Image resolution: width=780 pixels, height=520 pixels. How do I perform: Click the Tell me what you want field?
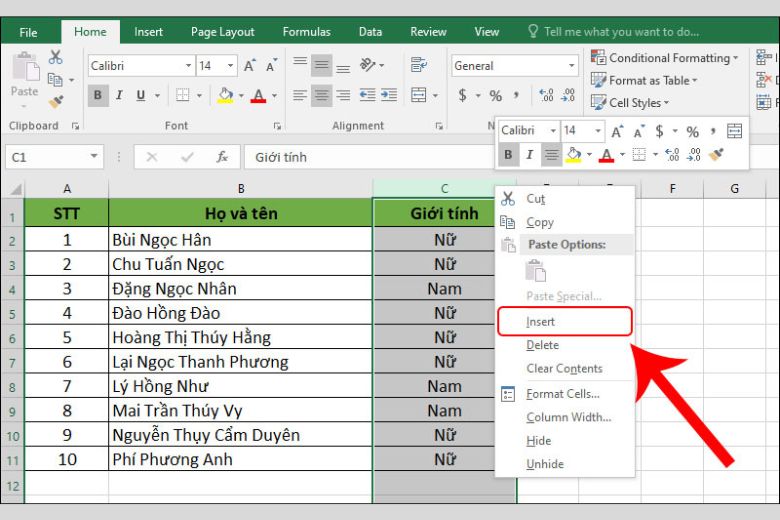(621, 32)
